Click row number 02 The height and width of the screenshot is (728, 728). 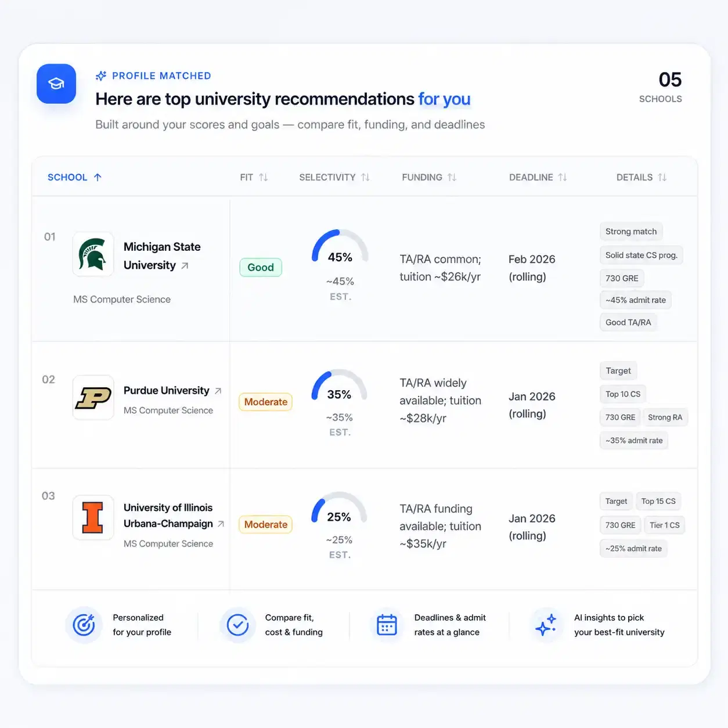(48, 380)
